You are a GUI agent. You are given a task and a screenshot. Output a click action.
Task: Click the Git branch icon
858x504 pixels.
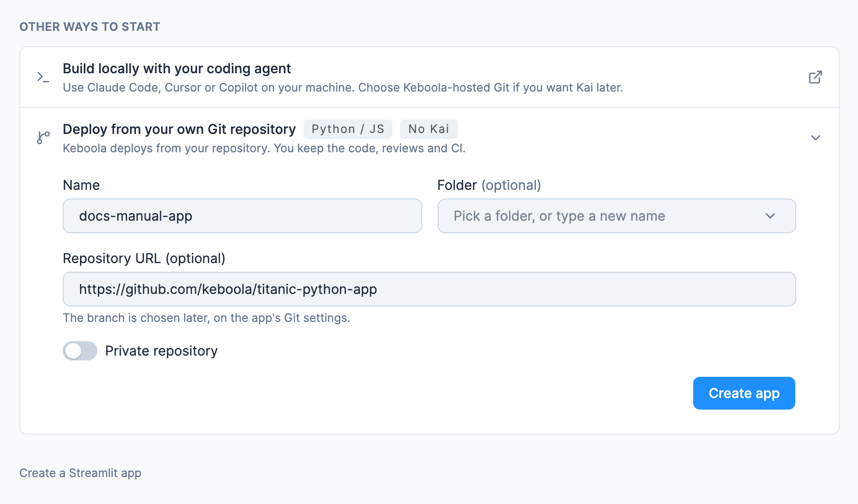coord(43,138)
